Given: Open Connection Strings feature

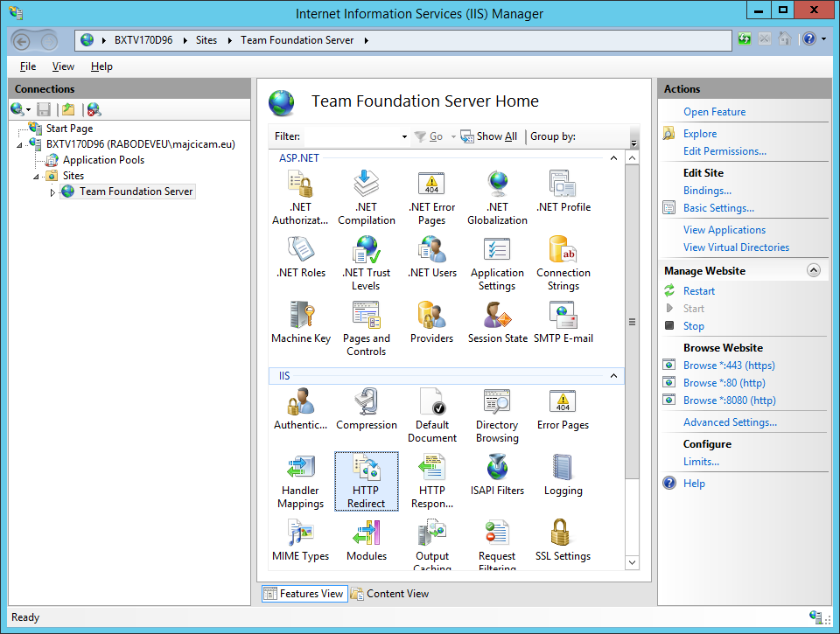Looking at the screenshot, I should click(563, 264).
